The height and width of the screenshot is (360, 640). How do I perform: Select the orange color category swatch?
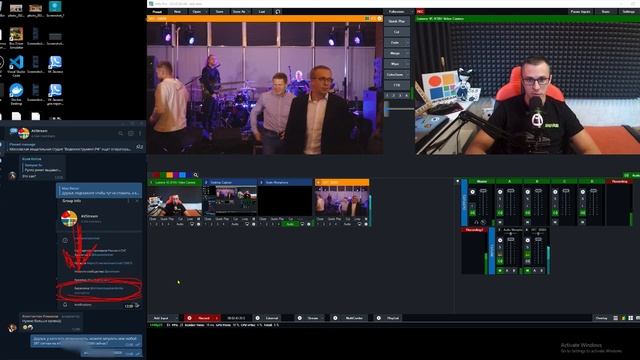(169, 175)
